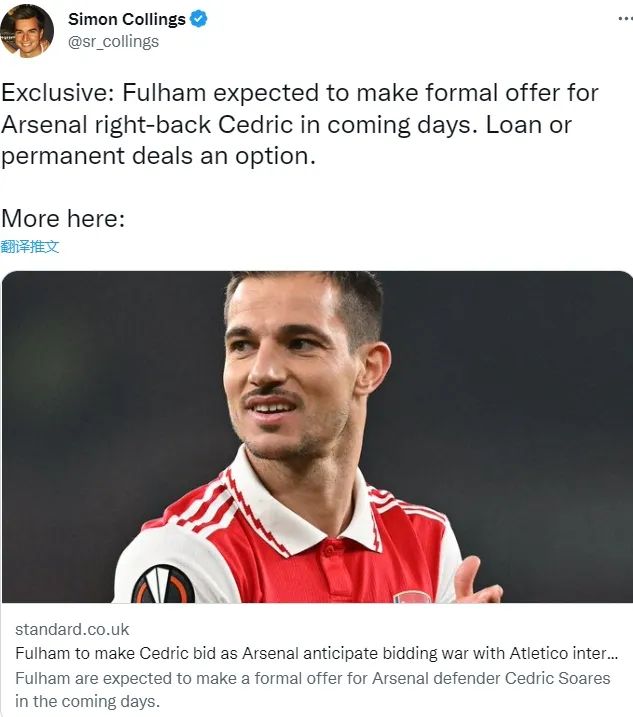
Task: Click the 翻译推文 translate tweet link
Action: coord(30,246)
